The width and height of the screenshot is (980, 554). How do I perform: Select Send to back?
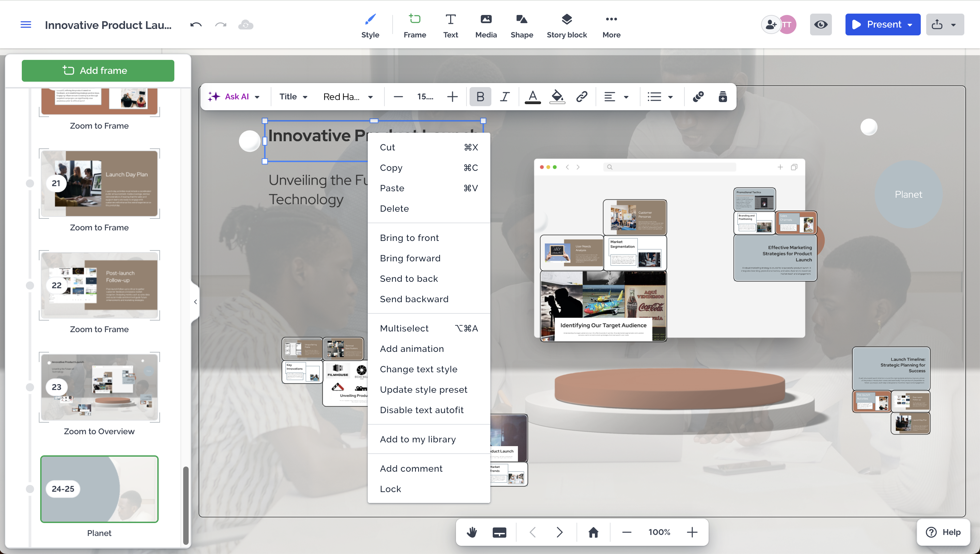tap(429, 279)
